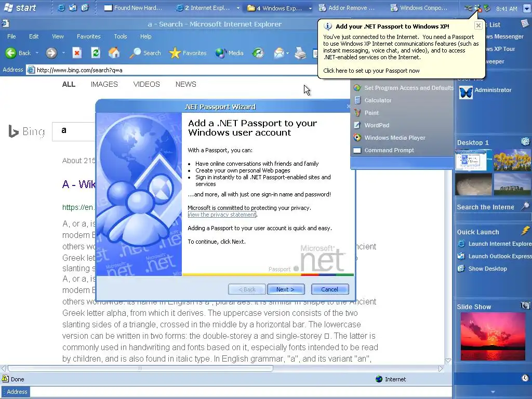Open History with the clock arrow icon

pyautogui.click(x=258, y=53)
